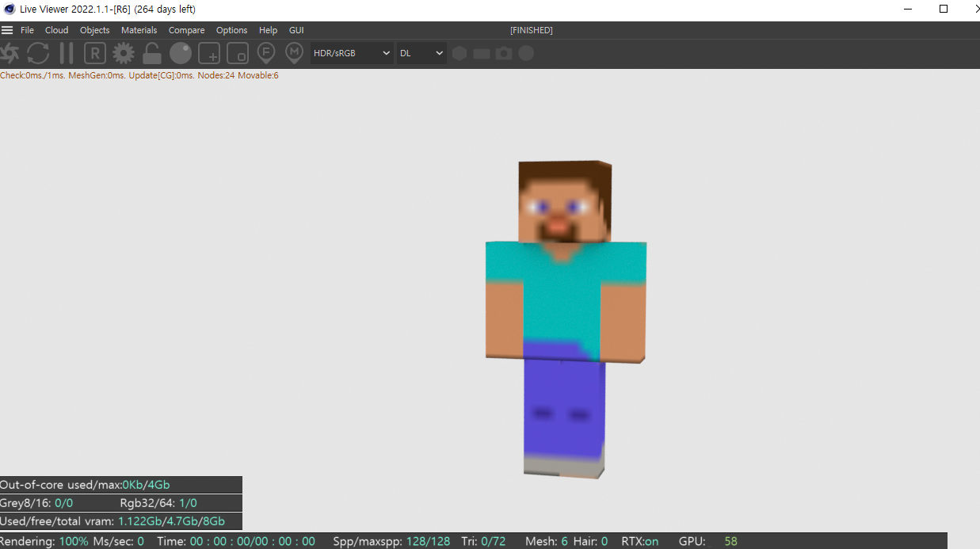The height and width of the screenshot is (549, 980).
Task: Click the solid rectangle icon in the toolbar
Action: [482, 53]
